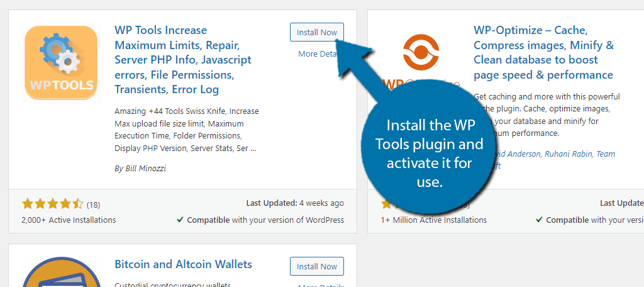Click 'By Bill Minozzi' author text

click(x=140, y=168)
